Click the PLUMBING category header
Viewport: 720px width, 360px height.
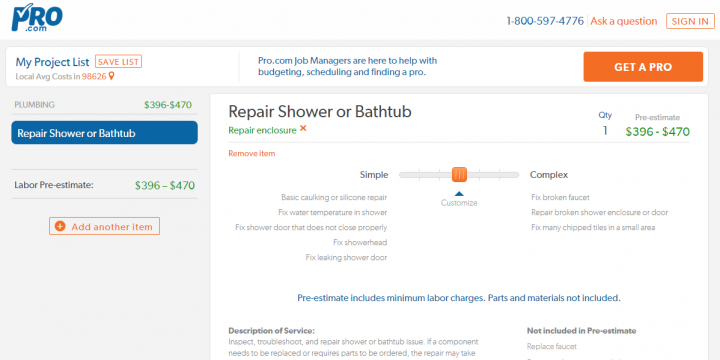[34, 105]
